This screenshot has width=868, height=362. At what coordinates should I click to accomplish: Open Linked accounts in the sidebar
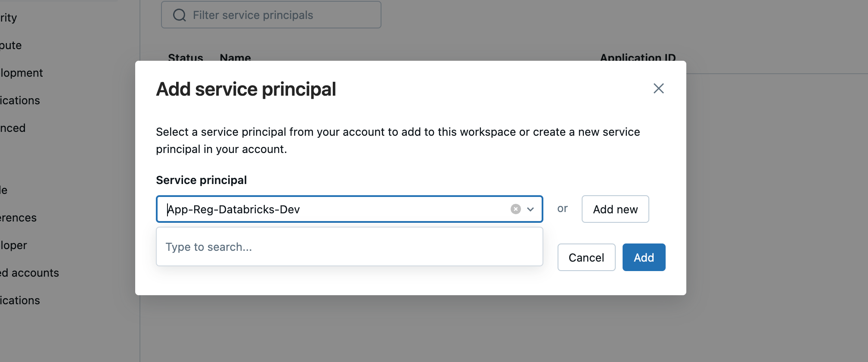tap(29, 273)
